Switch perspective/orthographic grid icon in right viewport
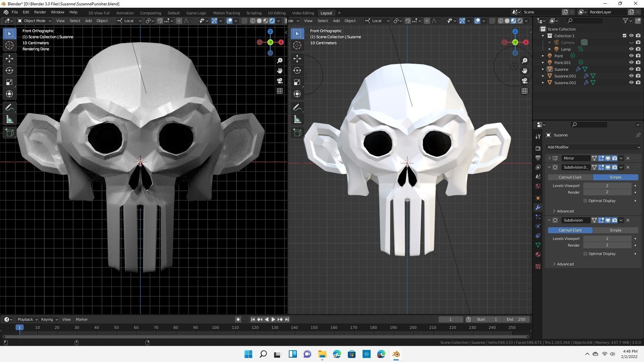The height and width of the screenshot is (362, 644). coord(525,91)
